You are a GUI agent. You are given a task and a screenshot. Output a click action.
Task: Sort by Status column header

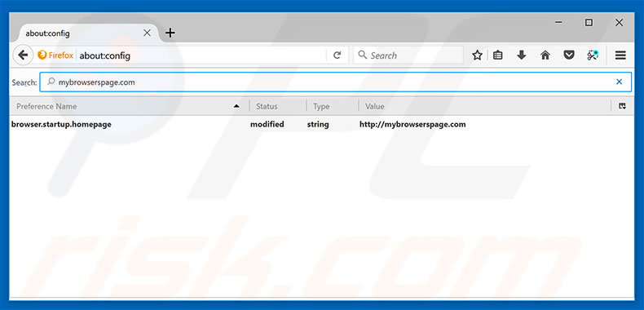(x=278, y=107)
